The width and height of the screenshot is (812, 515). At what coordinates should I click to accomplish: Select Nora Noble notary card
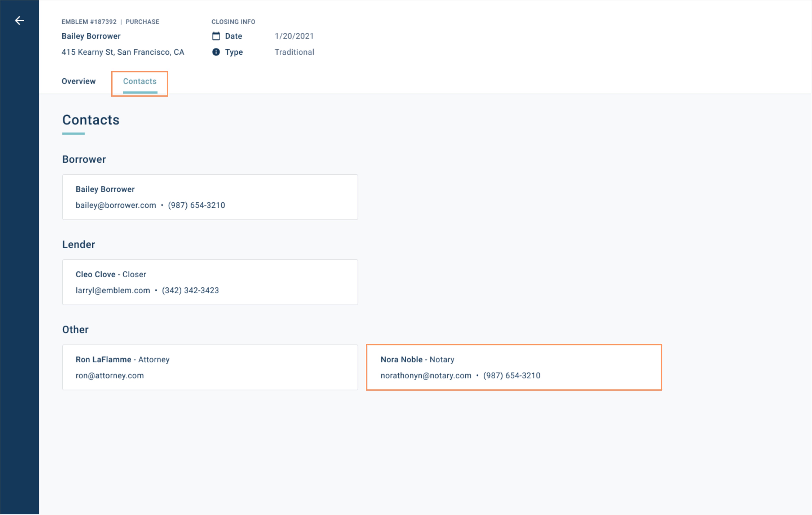pos(514,367)
